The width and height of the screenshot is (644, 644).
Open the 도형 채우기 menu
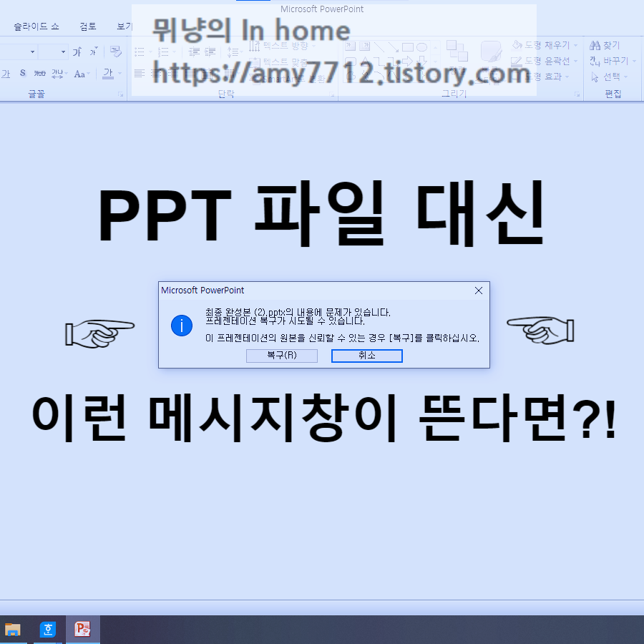(545, 45)
